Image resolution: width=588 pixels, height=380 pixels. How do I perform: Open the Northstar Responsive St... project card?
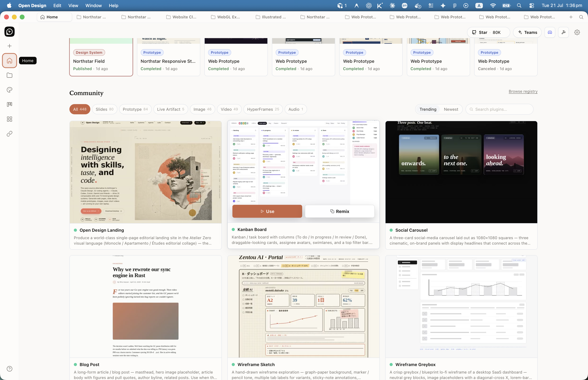tap(169, 57)
